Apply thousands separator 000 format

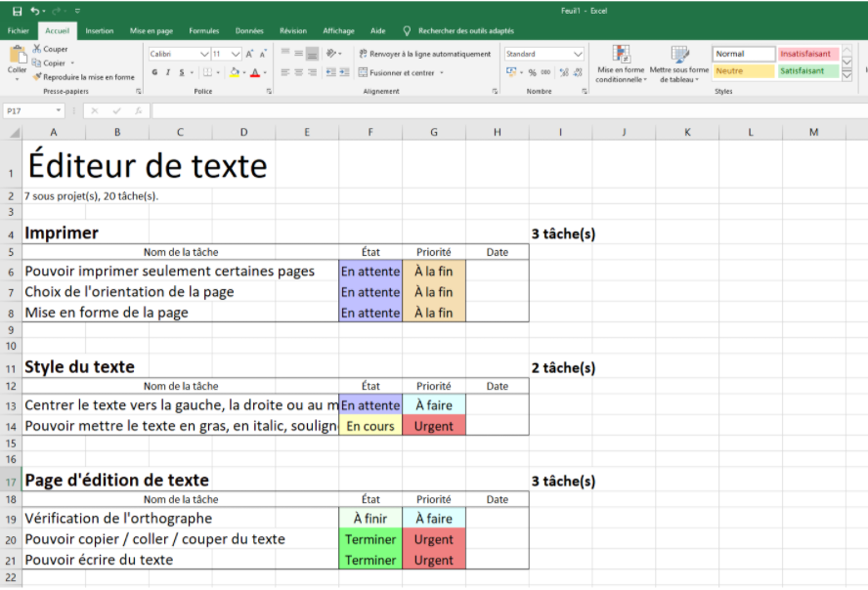coord(545,72)
